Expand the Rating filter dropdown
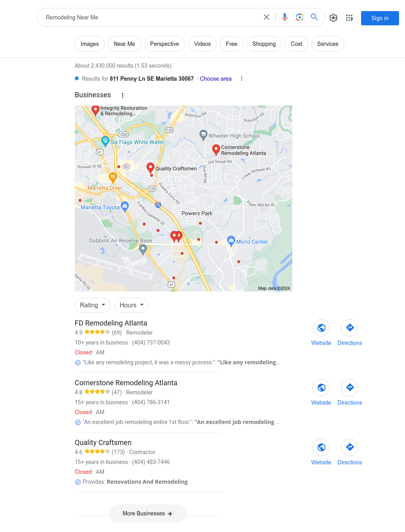 pos(93,305)
